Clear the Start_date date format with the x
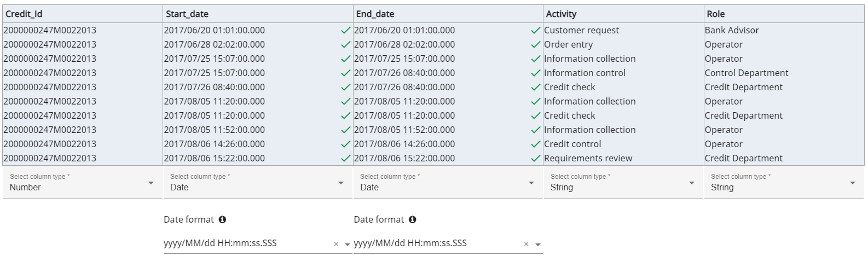Screen dimensions: 868x256 [x=336, y=245]
